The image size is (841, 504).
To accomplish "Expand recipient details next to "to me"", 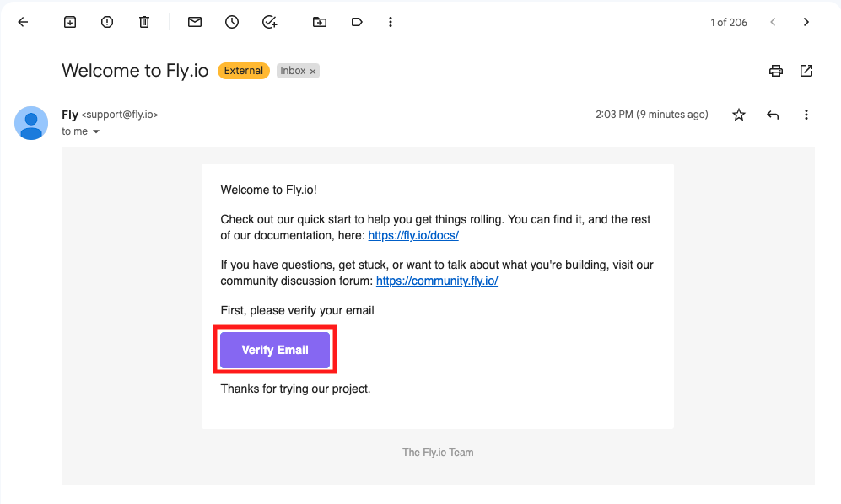I will click(96, 132).
